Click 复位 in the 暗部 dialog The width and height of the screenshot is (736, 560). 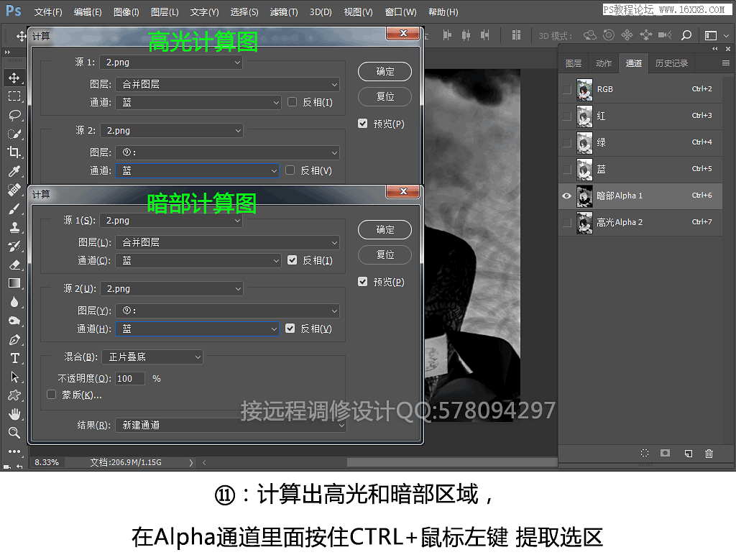click(x=385, y=254)
